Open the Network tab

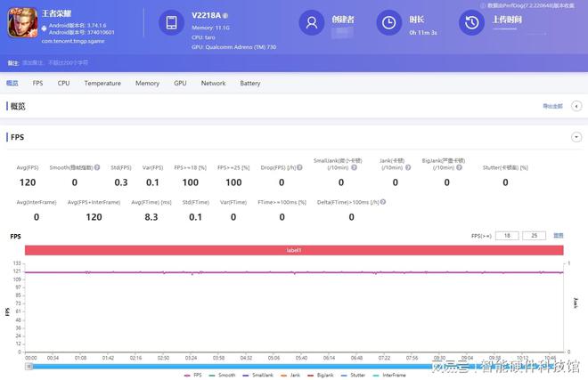coord(214,83)
